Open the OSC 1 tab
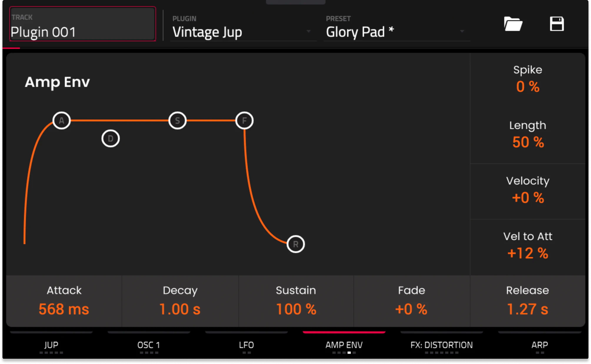The image size is (591, 364). coord(149,345)
